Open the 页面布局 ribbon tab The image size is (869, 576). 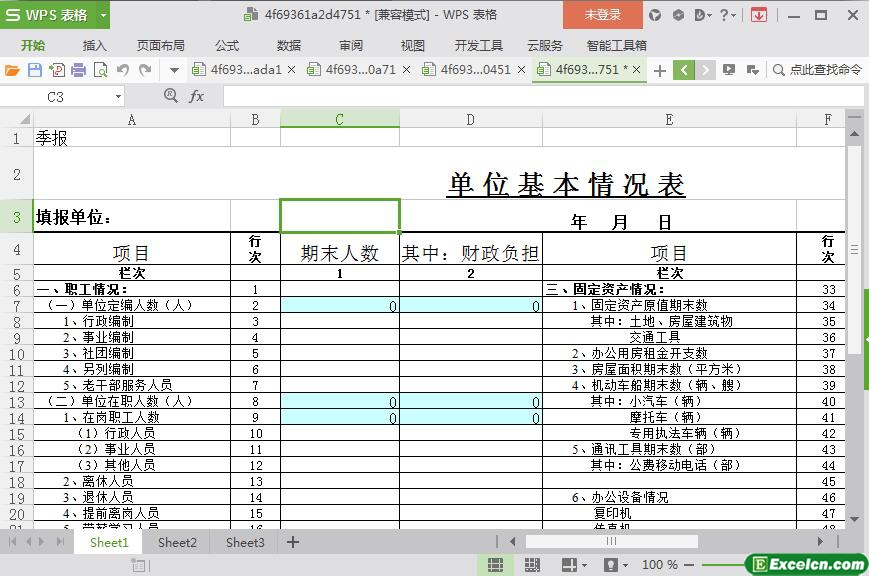pyautogui.click(x=161, y=45)
